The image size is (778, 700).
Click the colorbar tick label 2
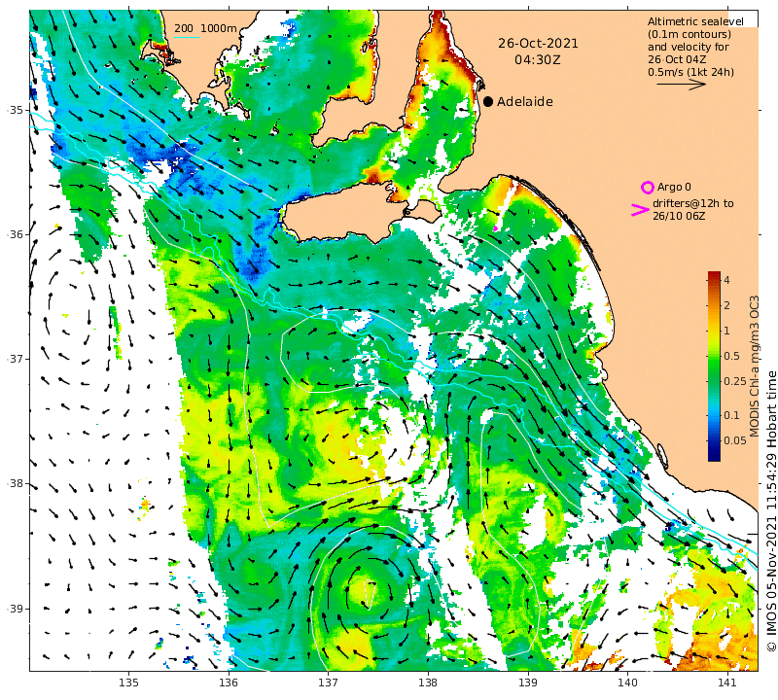726,305
